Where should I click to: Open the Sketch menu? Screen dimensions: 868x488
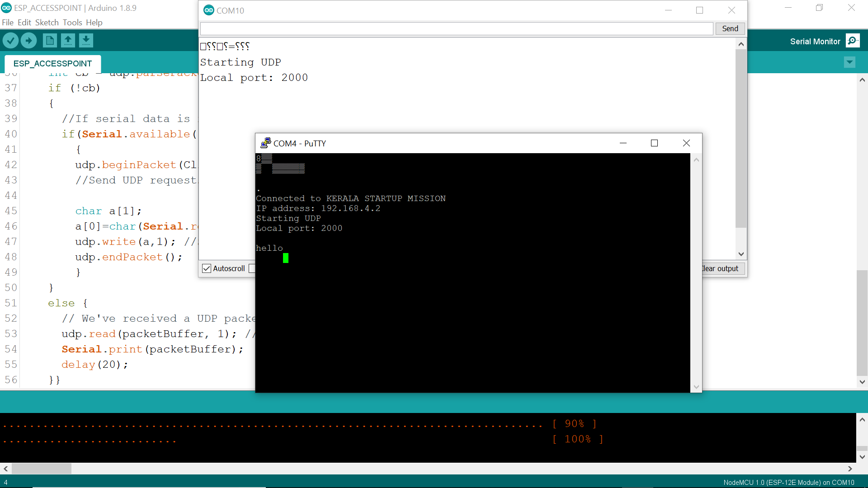47,23
